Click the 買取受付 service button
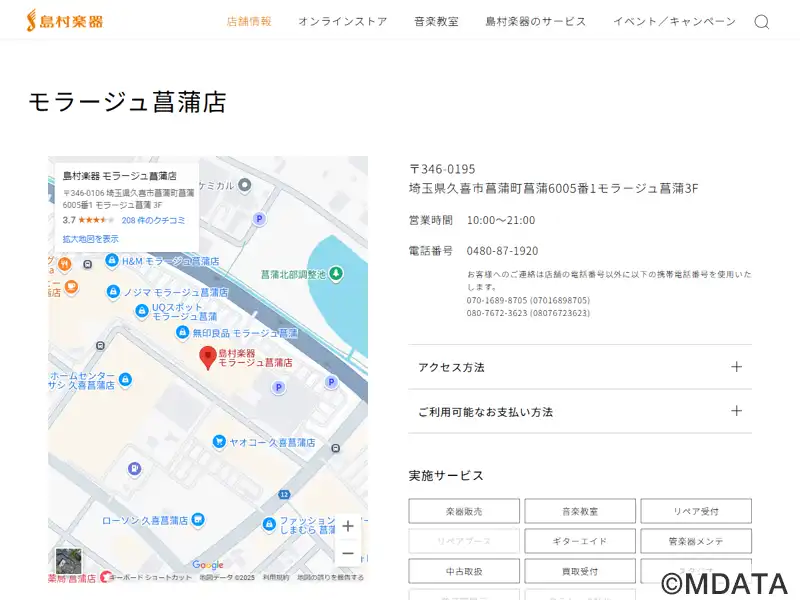The width and height of the screenshot is (800, 600). coord(580,571)
